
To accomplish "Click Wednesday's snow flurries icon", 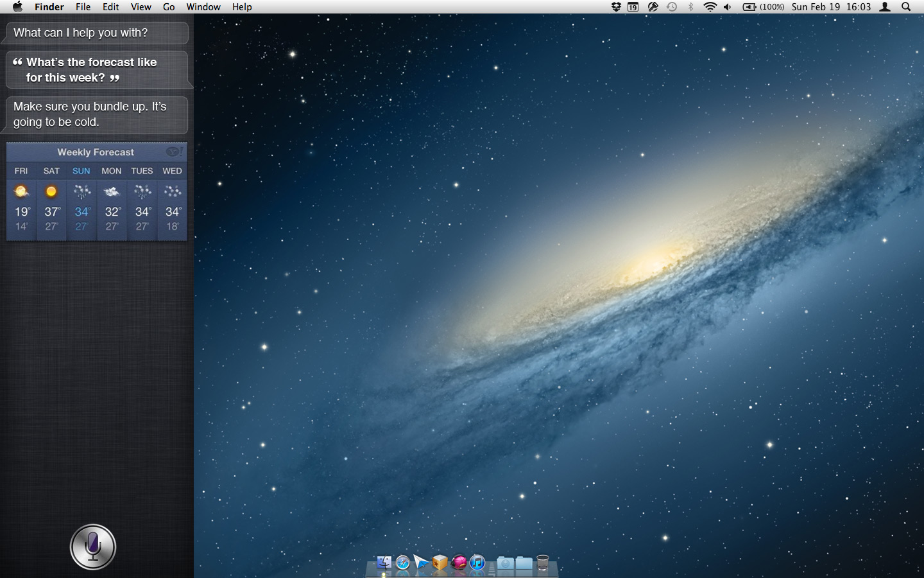I will (x=172, y=191).
